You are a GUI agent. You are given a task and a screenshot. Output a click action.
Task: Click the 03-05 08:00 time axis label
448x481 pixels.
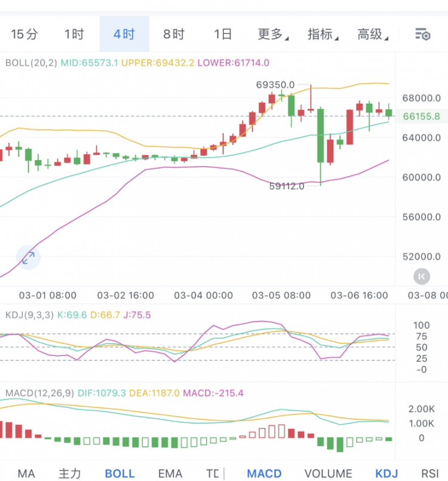281,295
